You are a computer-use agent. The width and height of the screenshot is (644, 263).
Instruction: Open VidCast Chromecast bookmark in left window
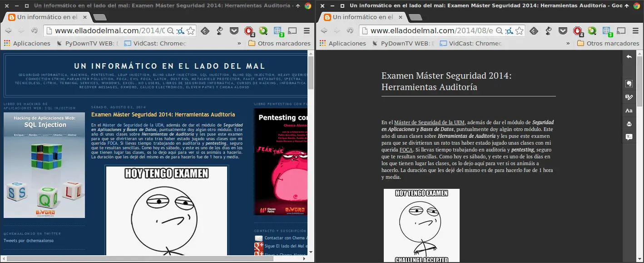[x=155, y=43]
